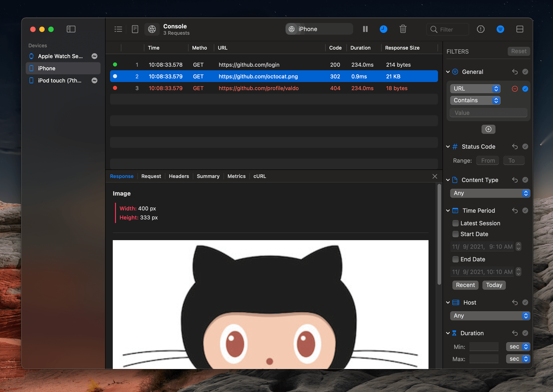Revert the Status Code filter section
This screenshot has width=553, height=392.
point(515,147)
